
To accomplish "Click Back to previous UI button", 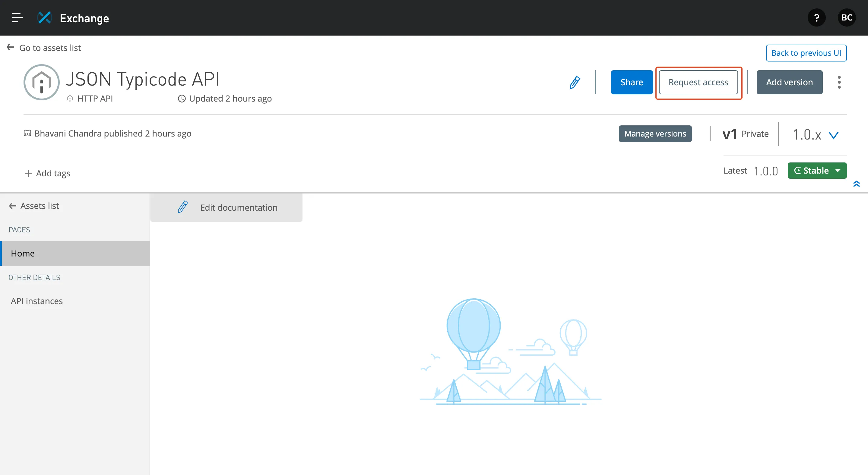I will click(806, 53).
